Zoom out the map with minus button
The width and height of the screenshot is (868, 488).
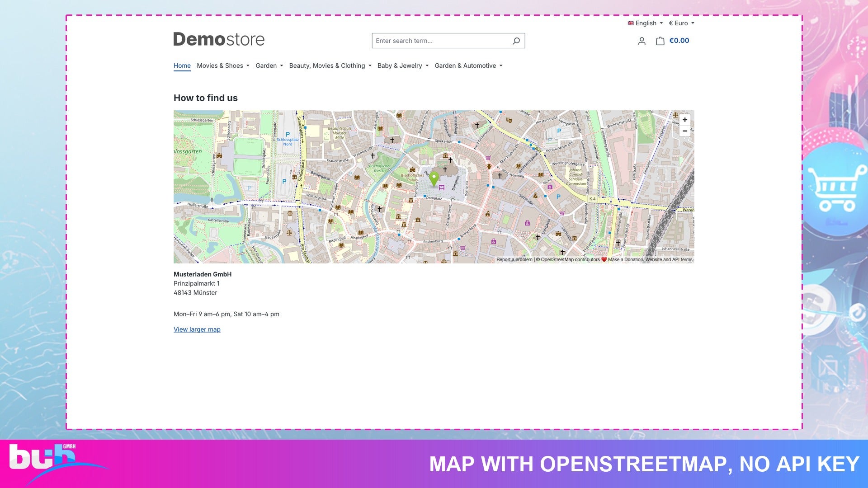pos(685,131)
